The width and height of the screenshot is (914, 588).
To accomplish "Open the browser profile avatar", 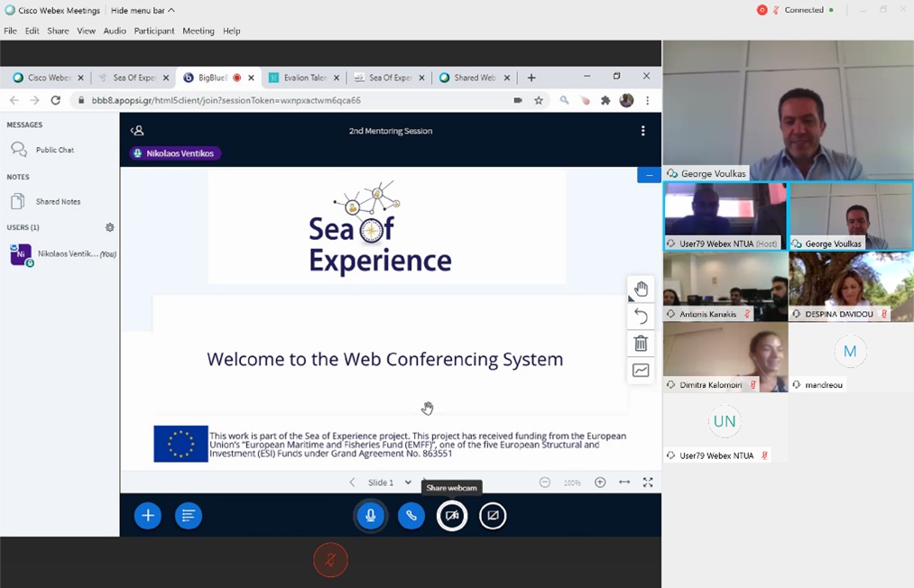I will tap(626, 100).
